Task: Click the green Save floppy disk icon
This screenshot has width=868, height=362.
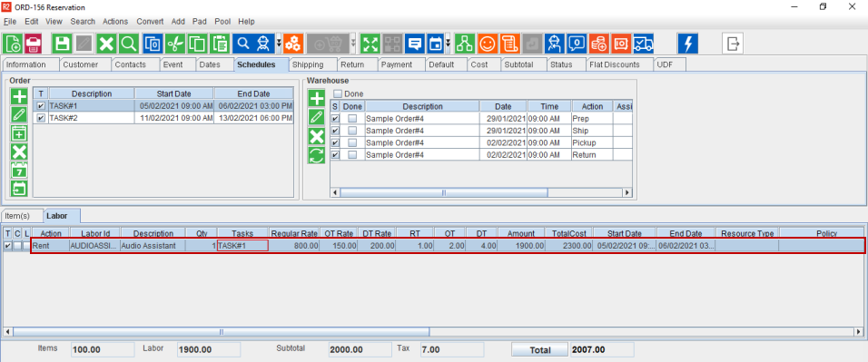Action: pyautogui.click(x=63, y=44)
